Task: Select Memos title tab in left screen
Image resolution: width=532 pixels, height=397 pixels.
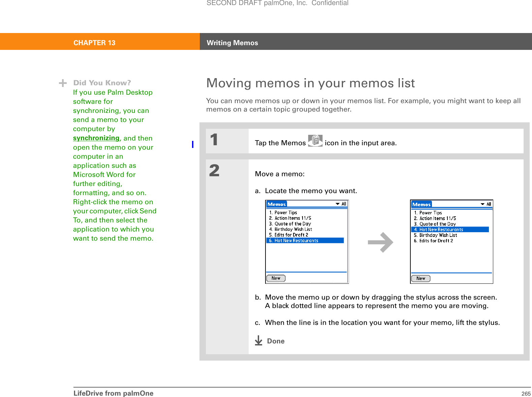Action: pyautogui.click(x=277, y=204)
